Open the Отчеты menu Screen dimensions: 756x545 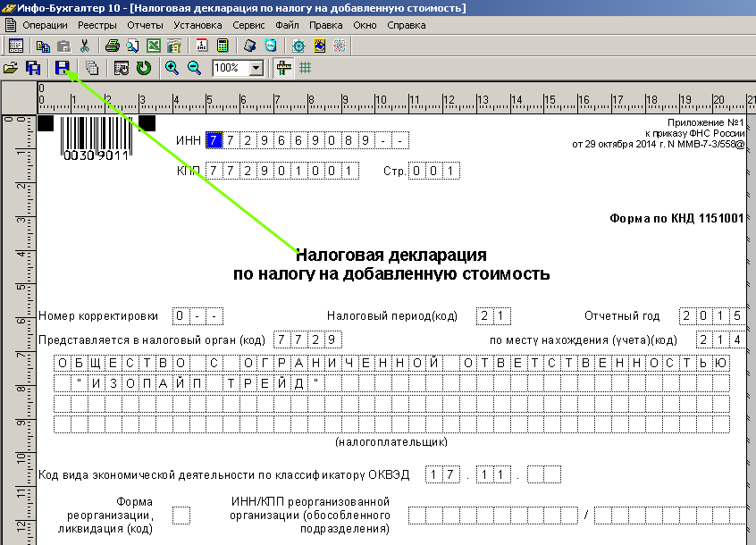(145, 25)
